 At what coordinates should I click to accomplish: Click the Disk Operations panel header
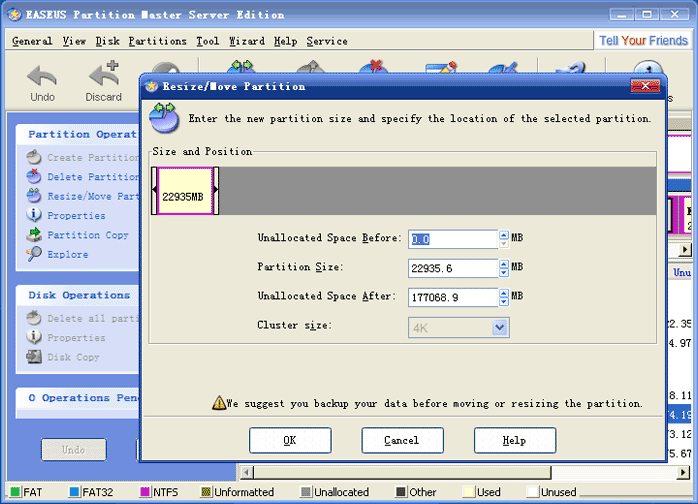click(x=79, y=295)
